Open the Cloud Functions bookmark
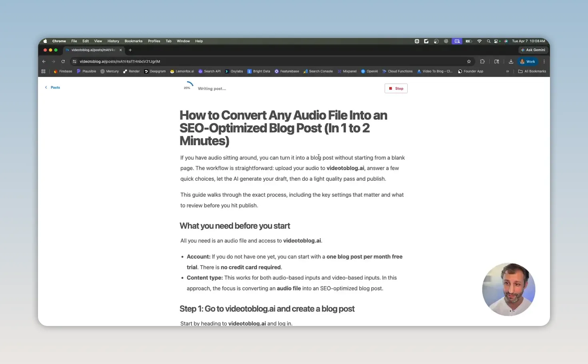Viewport: 588px width, 364px height. (x=398, y=71)
